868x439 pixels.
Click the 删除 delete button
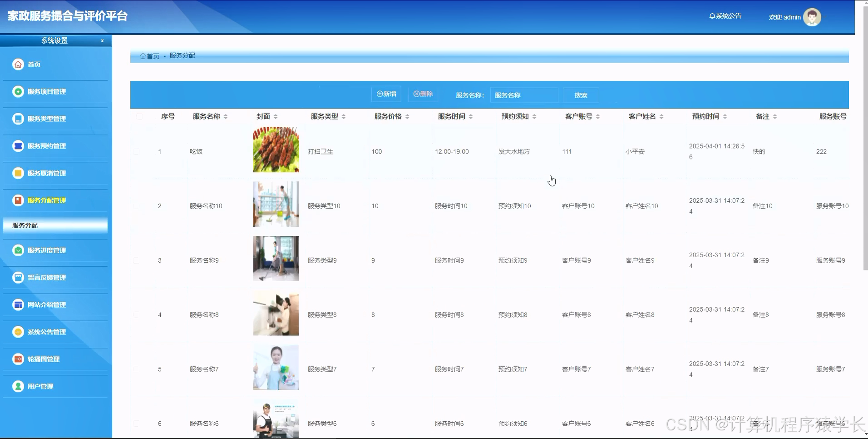(x=423, y=94)
